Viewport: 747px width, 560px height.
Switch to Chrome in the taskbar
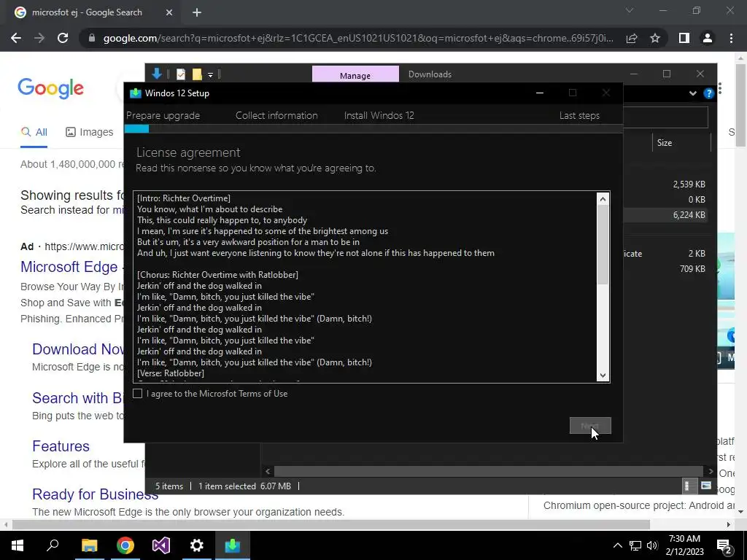tap(125, 545)
